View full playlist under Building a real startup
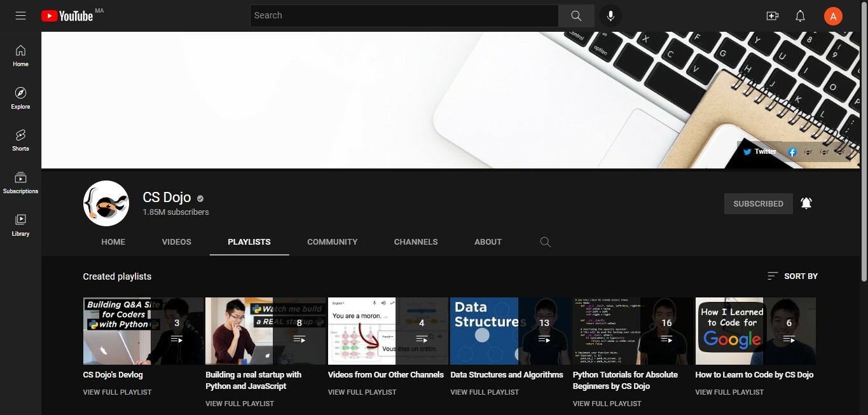 [x=240, y=404]
